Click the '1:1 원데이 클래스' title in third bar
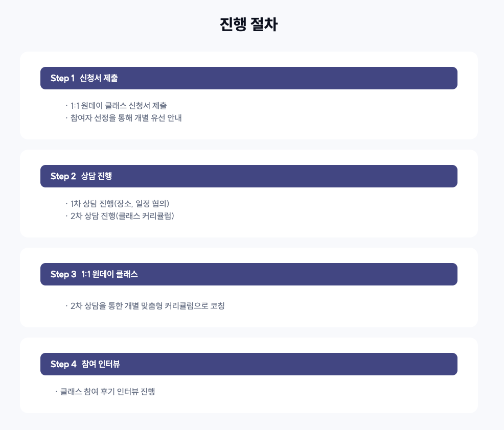This screenshot has width=504, height=430. click(109, 274)
